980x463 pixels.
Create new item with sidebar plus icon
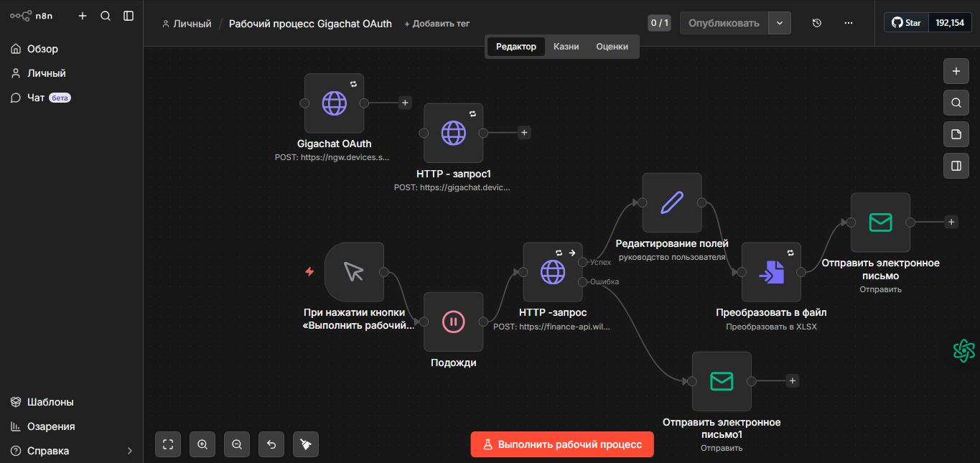point(83,16)
